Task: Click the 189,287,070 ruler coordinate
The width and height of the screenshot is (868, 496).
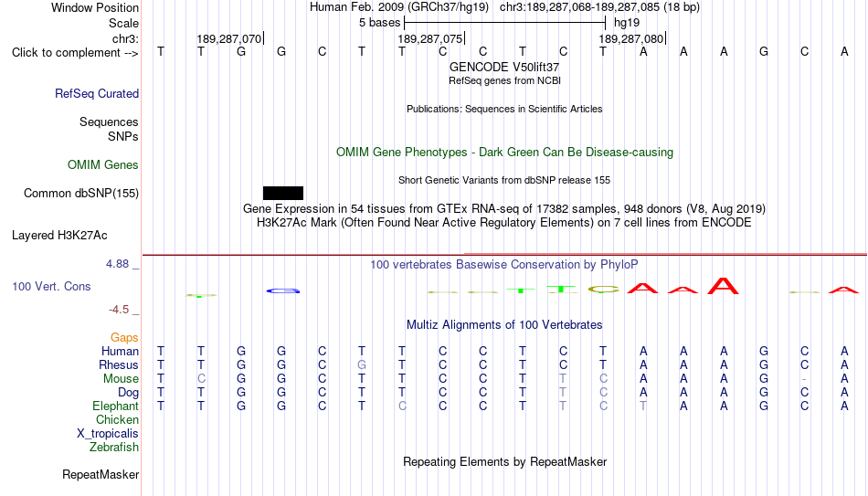Action: (x=228, y=38)
